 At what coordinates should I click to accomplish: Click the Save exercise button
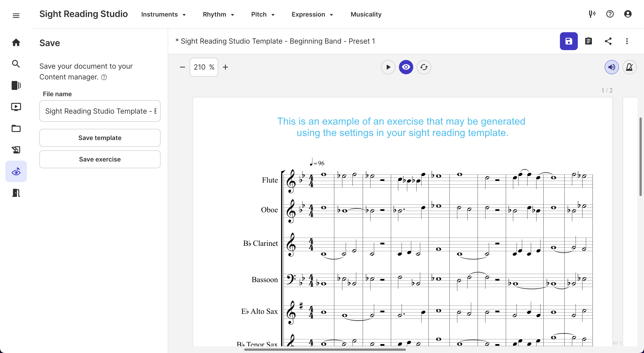coord(100,159)
